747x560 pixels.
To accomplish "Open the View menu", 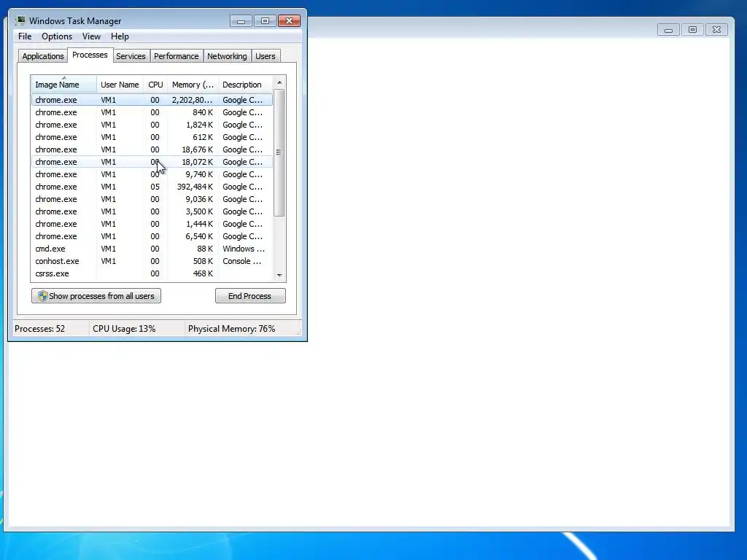I will 91,36.
